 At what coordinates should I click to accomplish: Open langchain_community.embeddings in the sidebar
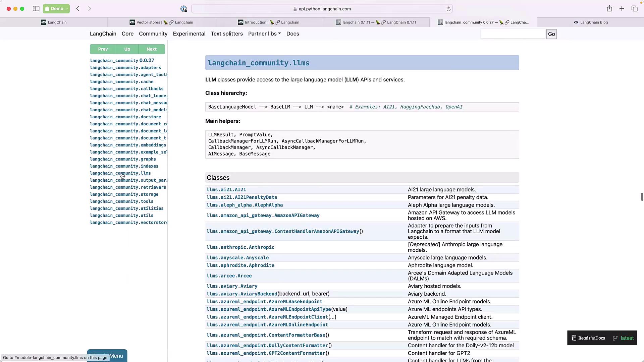pyautogui.click(x=128, y=145)
